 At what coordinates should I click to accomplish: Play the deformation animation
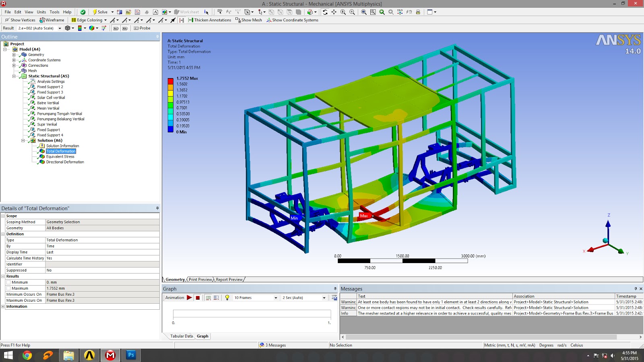click(x=189, y=298)
